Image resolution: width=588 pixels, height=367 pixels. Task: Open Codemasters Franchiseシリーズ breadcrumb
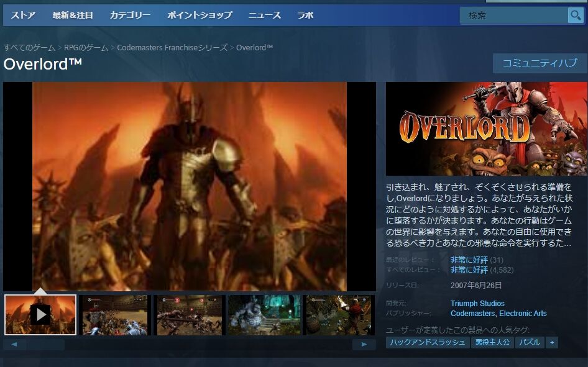(x=172, y=48)
